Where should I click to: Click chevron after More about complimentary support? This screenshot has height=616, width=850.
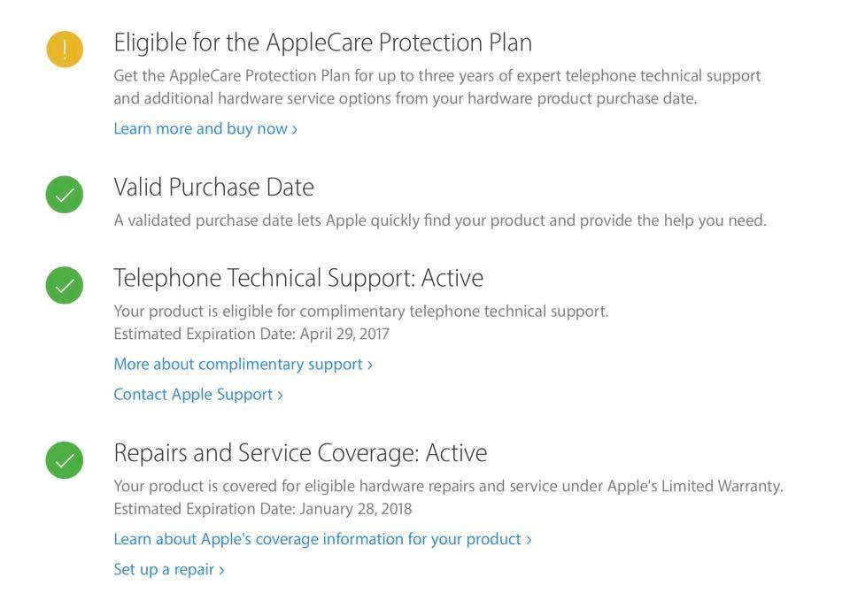[370, 365]
